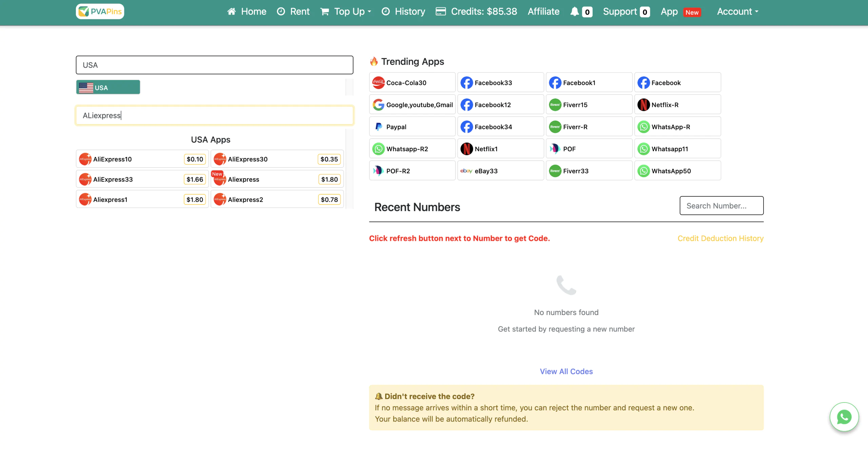
Task: Click the eBay33 icon
Action: (x=467, y=171)
